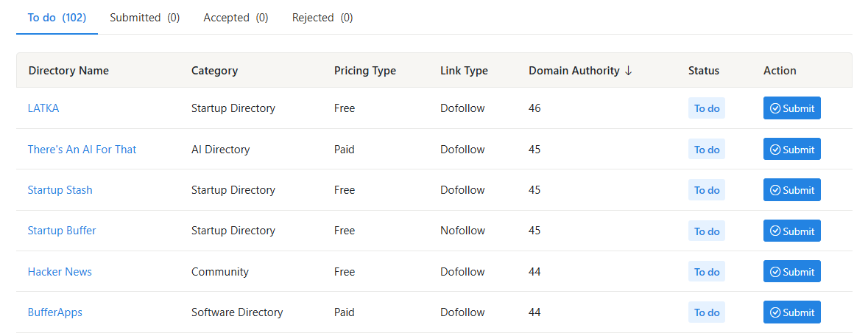Submit the LATKA directory

point(791,108)
